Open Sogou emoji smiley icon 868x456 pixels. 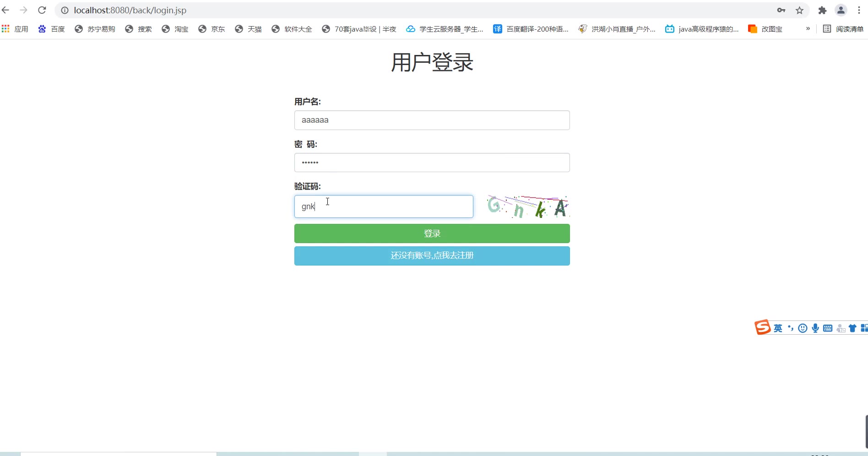click(x=803, y=328)
